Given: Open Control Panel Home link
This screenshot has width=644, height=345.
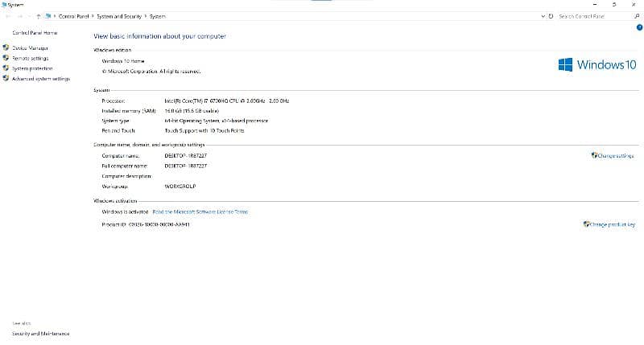Looking at the screenshot, I should (34, 33).
